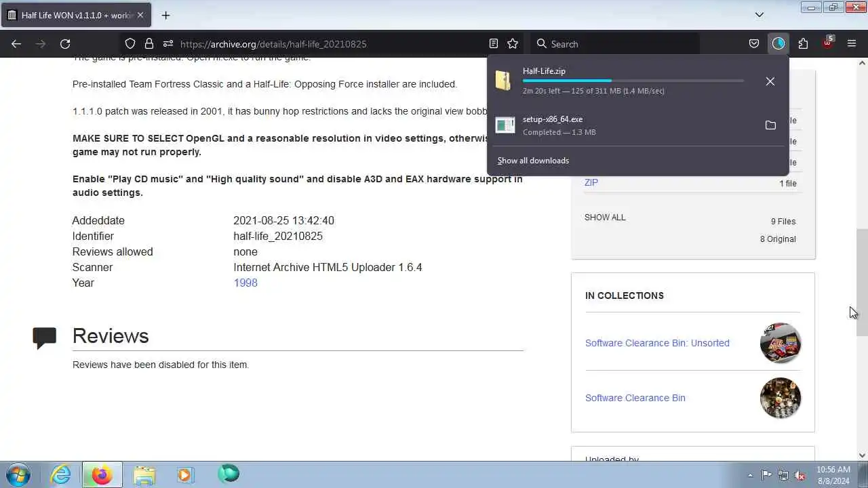The image size is (868, 488).
Task: Open Windows Media Player from taskbar
Action: [185, 474]
